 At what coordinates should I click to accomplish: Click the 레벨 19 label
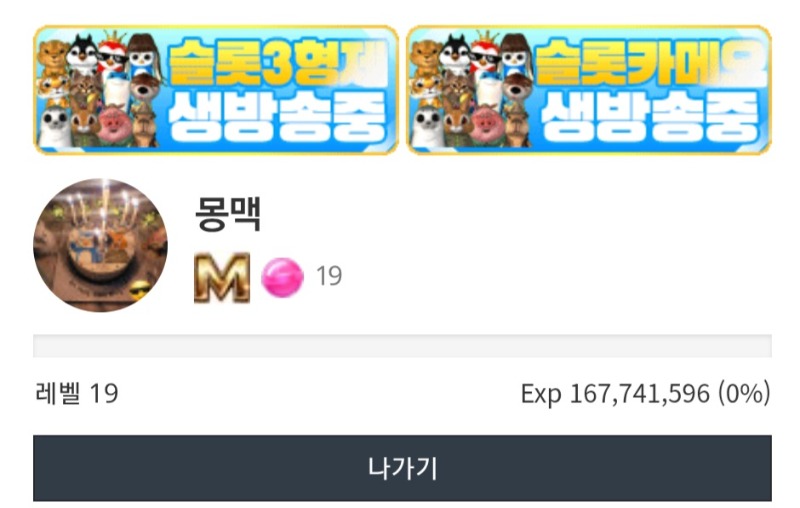tap(77, 393)
